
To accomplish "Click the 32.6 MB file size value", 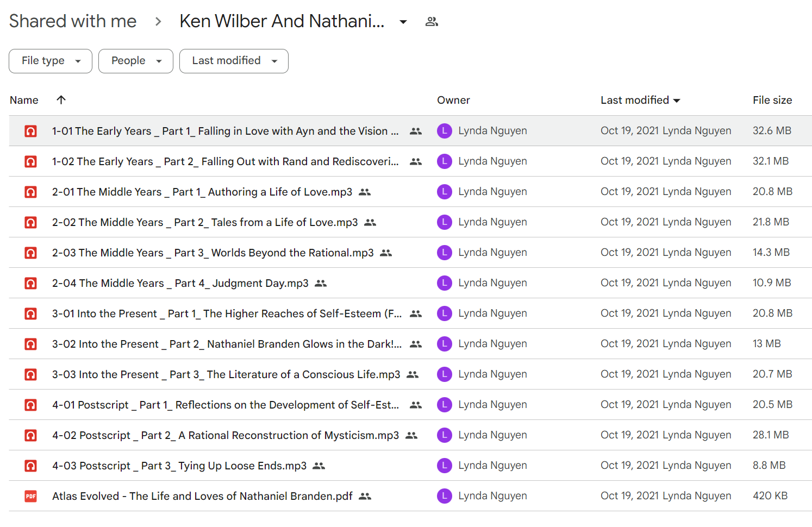I will click(x=772, y=131).
